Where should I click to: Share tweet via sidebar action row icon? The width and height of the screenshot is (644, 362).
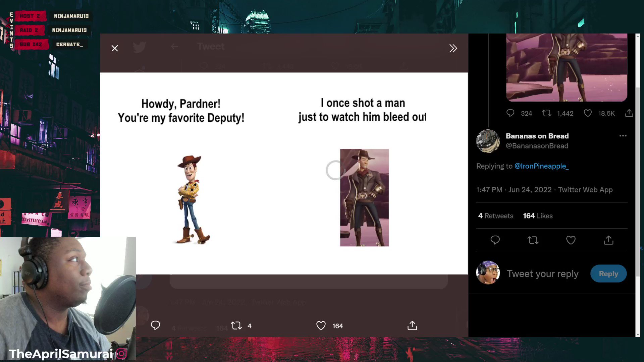pos(608,240)
